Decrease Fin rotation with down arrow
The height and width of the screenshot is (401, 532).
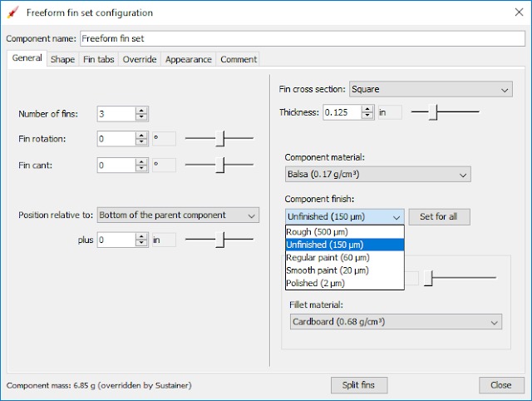pyautogui.click(x=141, y=142)
